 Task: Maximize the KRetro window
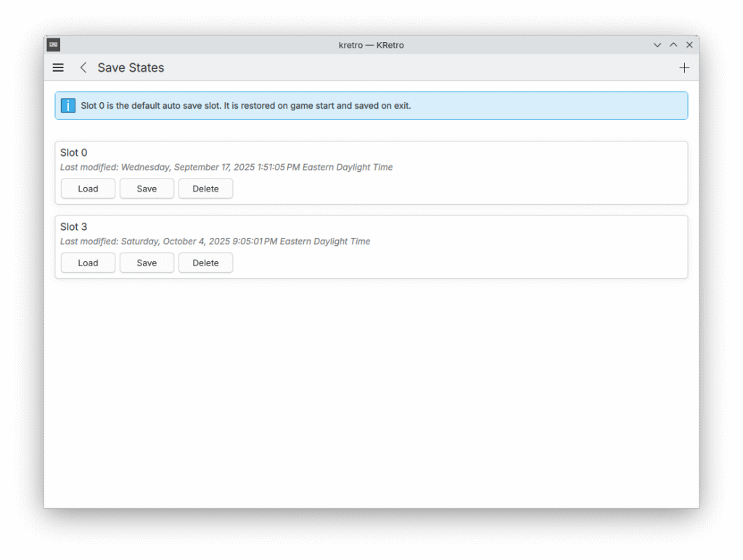pos(673,45)
